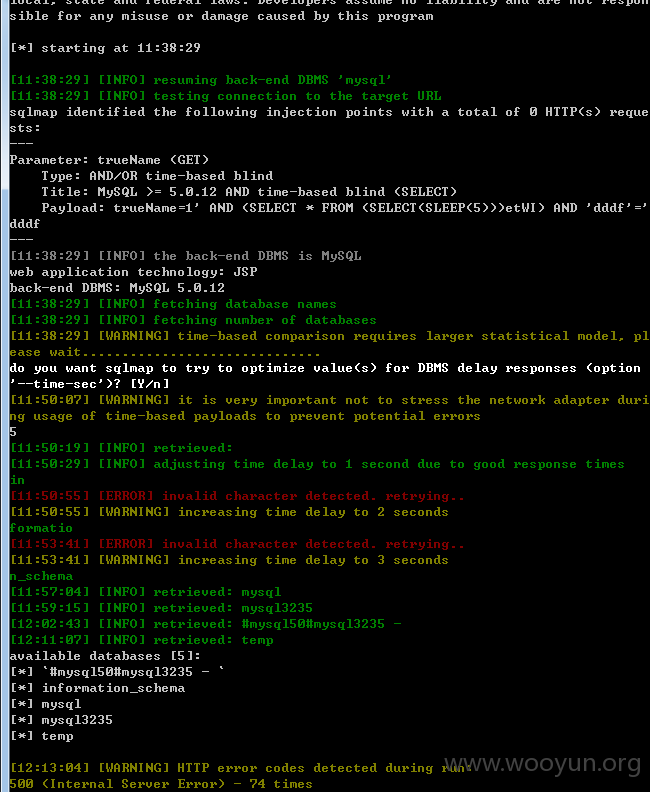650x792 pixels.
Task: Click 'available databases [5]:' heading
Action: [105, 656]
